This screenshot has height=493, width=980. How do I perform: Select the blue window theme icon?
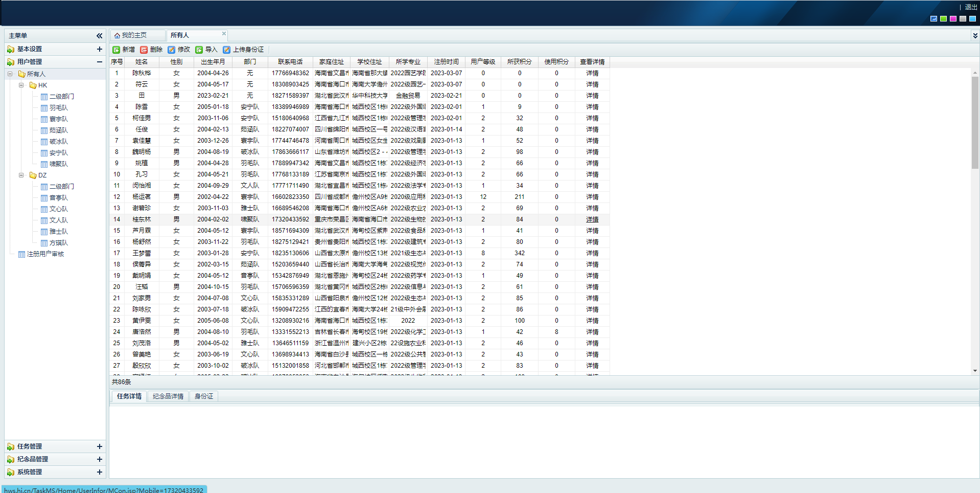click(934, 19)
